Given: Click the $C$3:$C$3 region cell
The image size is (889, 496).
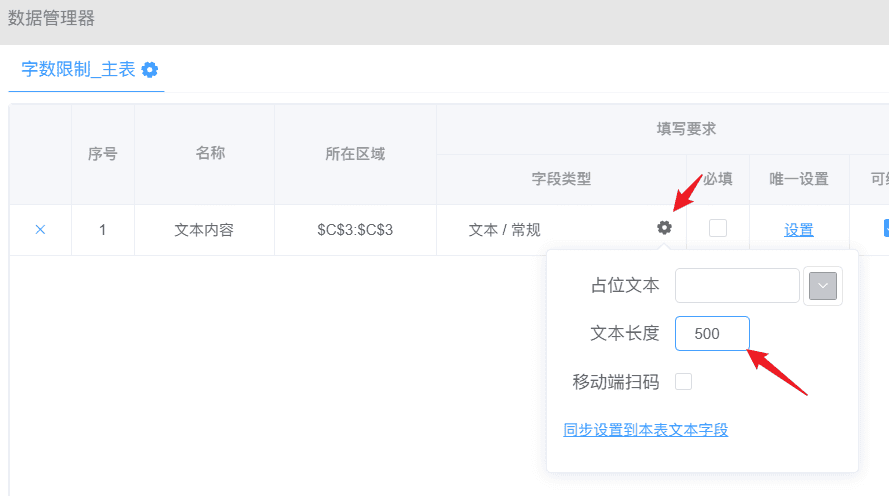Looking at the screenshot, I should pyautogui.click(x=355, y=230).
